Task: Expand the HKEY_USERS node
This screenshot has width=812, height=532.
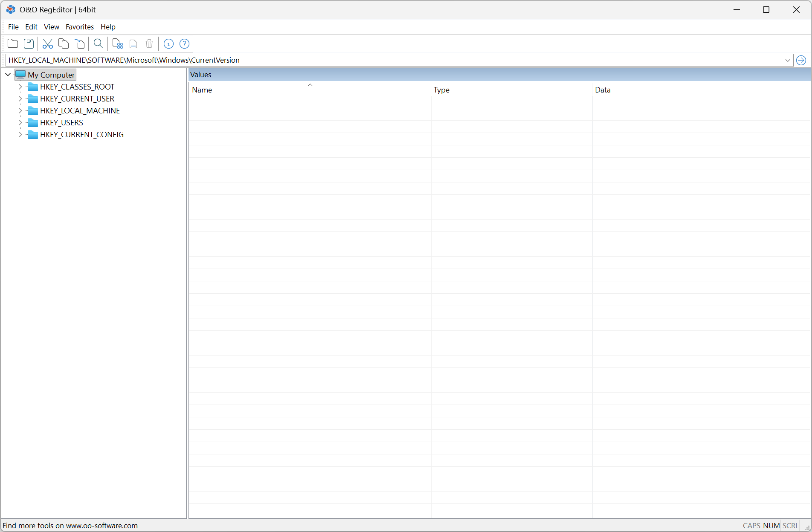Action: 20,122
